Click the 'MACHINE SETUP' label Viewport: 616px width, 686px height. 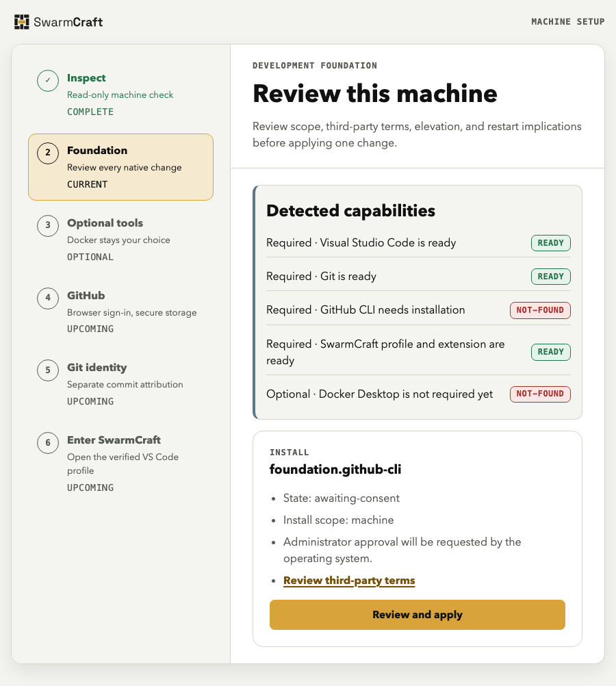[x=568, y=22]
